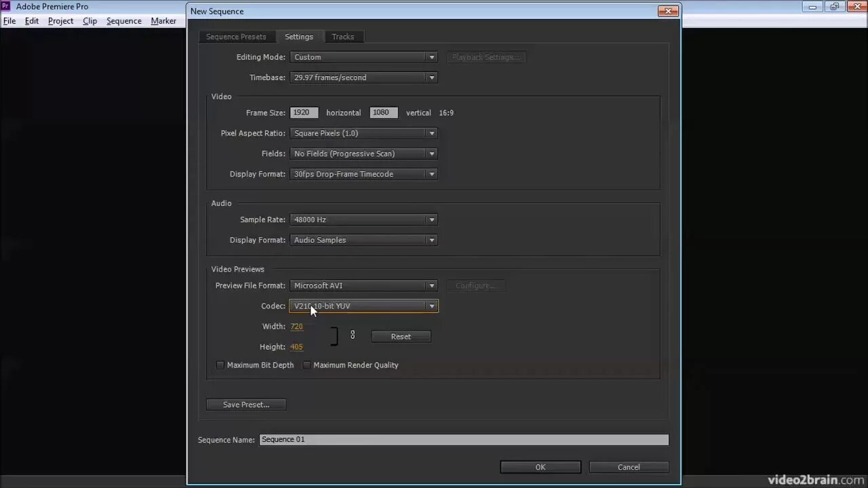Close the New Sequence dialog
The height and width of the screenshot is (488, 868).
coord(668,11)
